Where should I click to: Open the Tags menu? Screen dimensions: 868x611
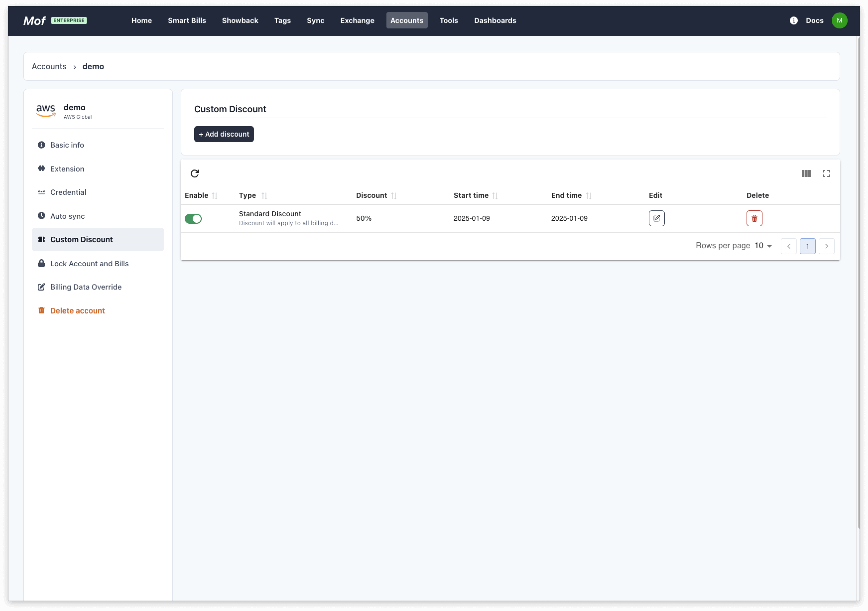point(282,21)
